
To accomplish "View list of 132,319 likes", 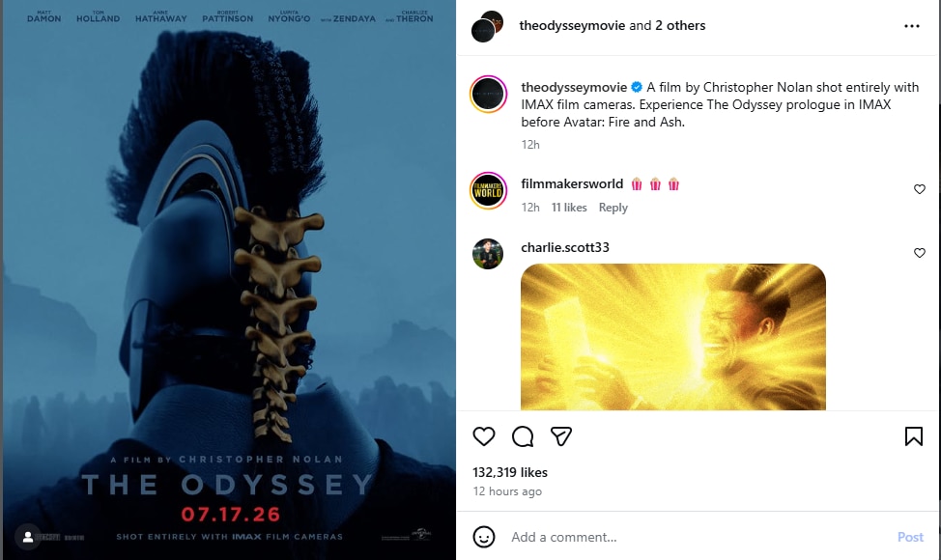I will pos(509,472).
